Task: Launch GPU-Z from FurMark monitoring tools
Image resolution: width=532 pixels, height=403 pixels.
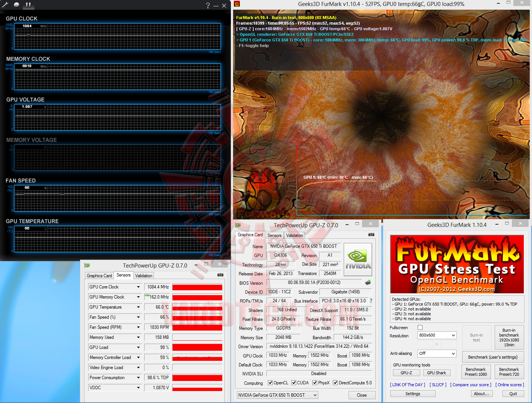Action: (x=406, y=373)
